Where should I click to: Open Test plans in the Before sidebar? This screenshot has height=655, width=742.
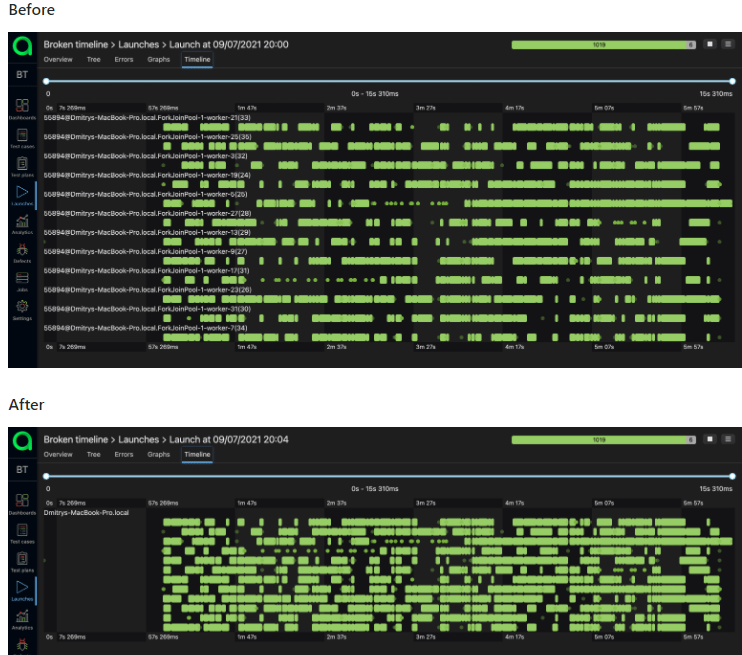pos(22,166)
